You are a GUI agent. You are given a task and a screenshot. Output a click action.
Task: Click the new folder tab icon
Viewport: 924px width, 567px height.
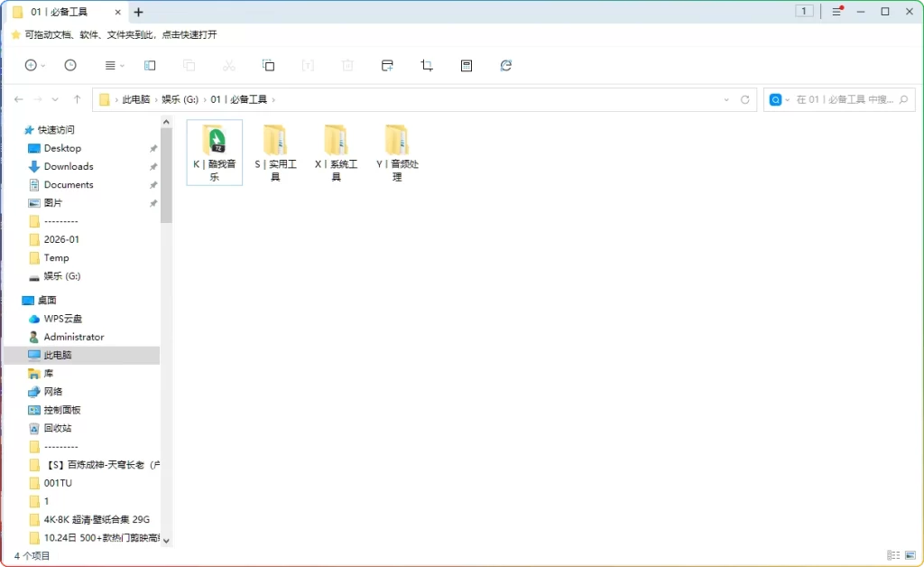[x=387, y=65]
